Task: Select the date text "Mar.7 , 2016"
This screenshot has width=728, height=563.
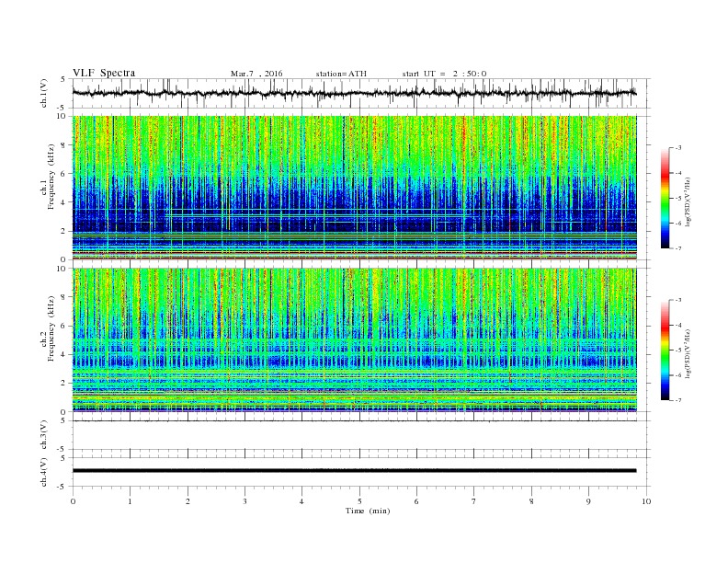Action: coord(256,74)
